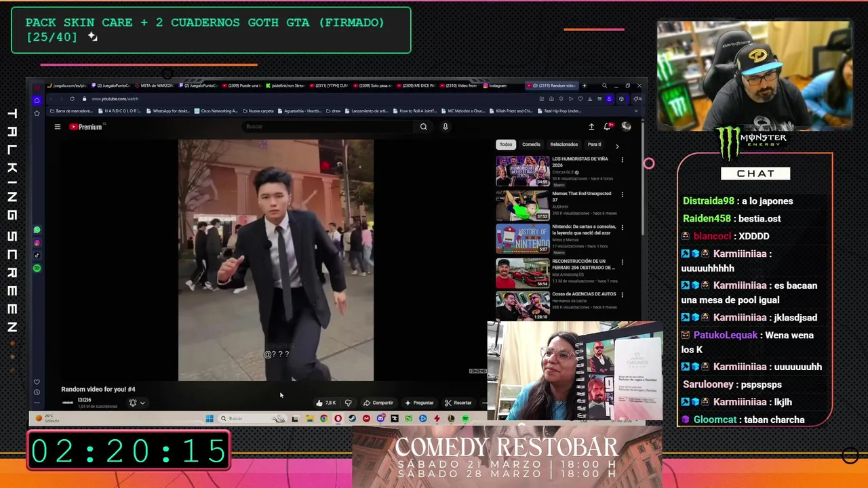
Task: Click RECONSTRUCCIÓN DE UN FERRARI 296 title
Action: coord(584,264)
